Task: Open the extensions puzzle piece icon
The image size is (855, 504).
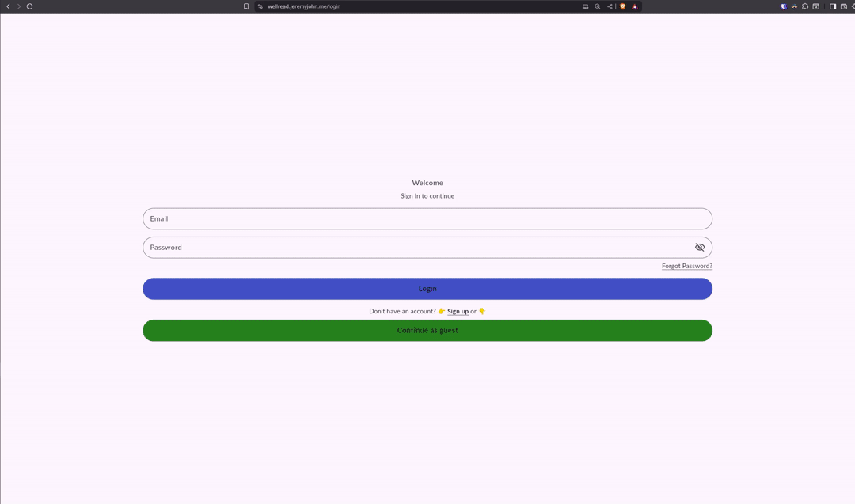Action: click(x=805, y=6)
